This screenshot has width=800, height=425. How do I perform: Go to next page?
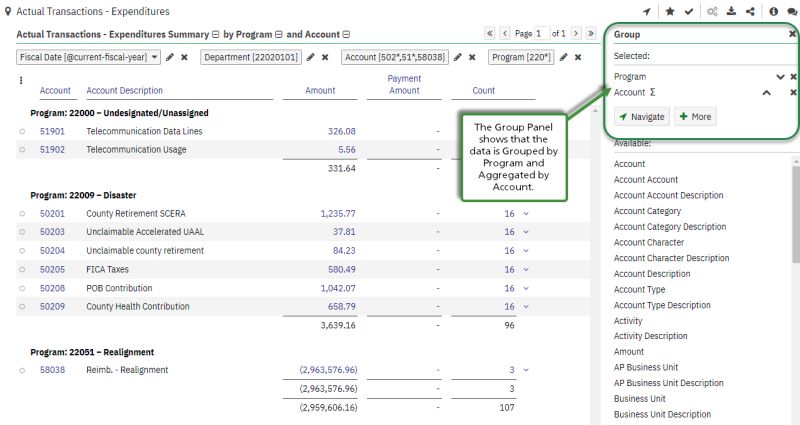(576, 33)
